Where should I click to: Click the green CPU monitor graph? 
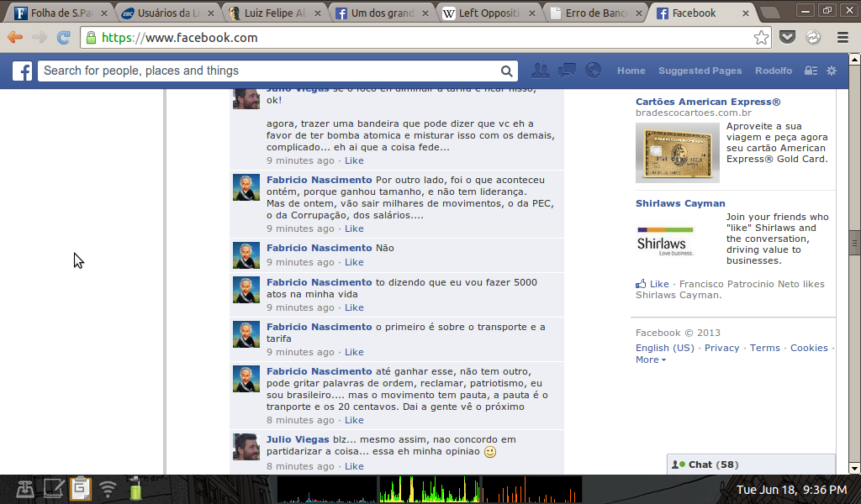430,489
